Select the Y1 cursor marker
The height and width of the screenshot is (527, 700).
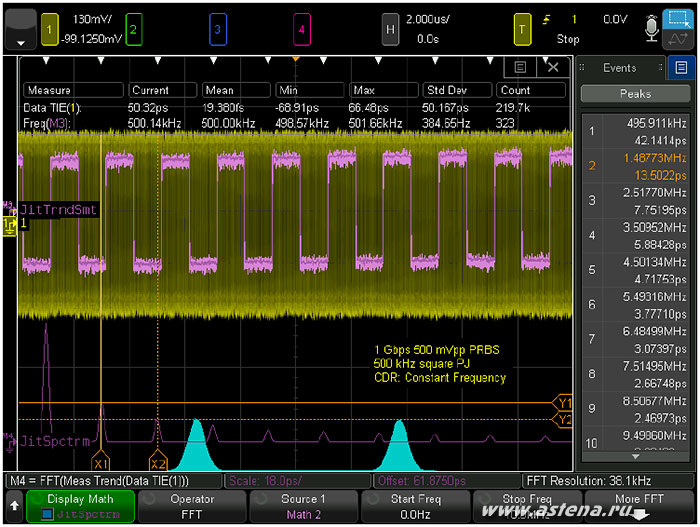(563, 403)
